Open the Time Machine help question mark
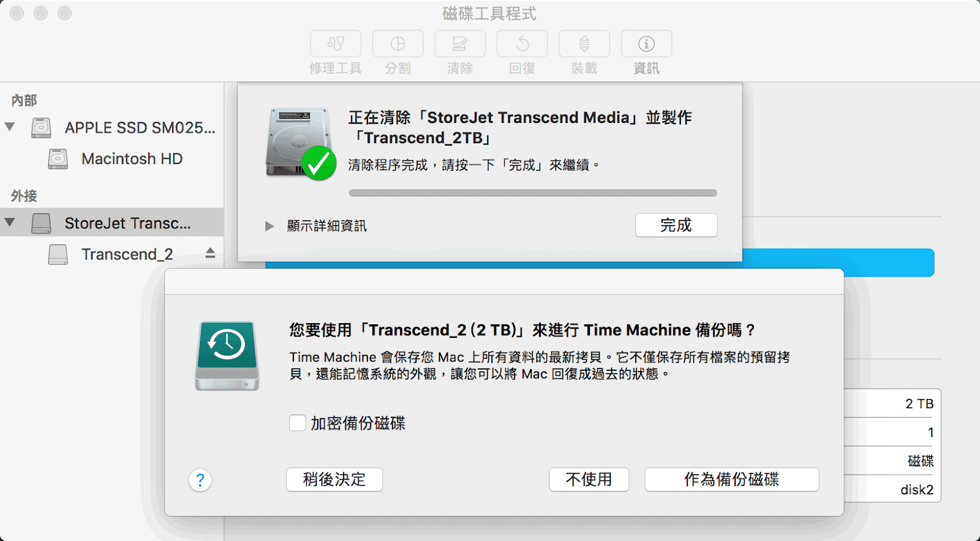 pyautogui.click(x=200, y=480)
